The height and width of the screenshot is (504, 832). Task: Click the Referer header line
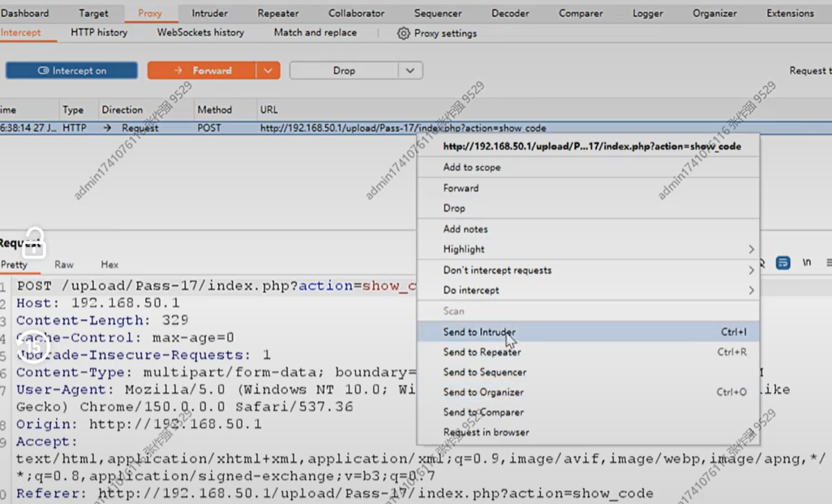334,493
